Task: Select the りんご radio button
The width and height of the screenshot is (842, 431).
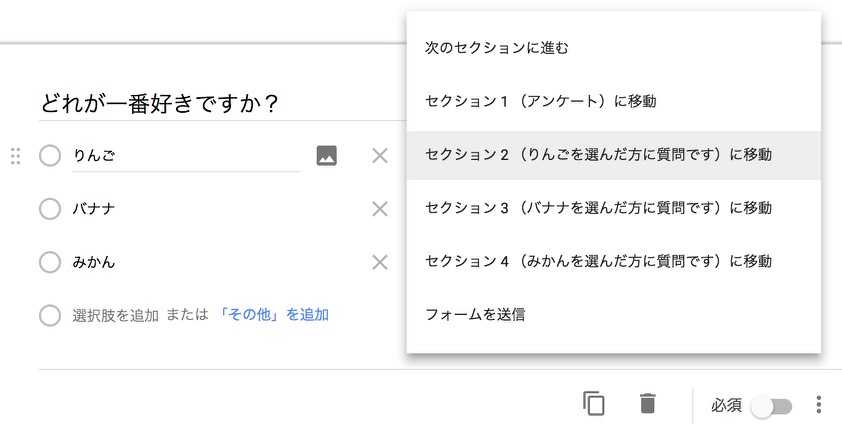Action: click(50, 156)
